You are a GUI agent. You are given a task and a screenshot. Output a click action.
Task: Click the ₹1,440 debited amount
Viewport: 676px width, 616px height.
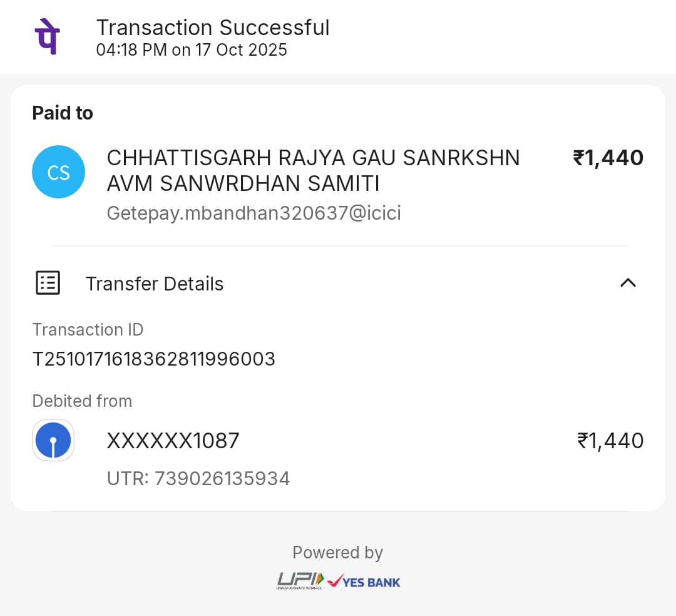(610, 441)
